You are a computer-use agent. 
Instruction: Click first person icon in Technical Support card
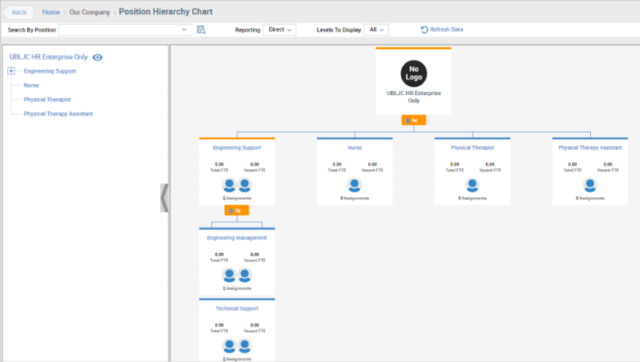[x=229, y=346]
